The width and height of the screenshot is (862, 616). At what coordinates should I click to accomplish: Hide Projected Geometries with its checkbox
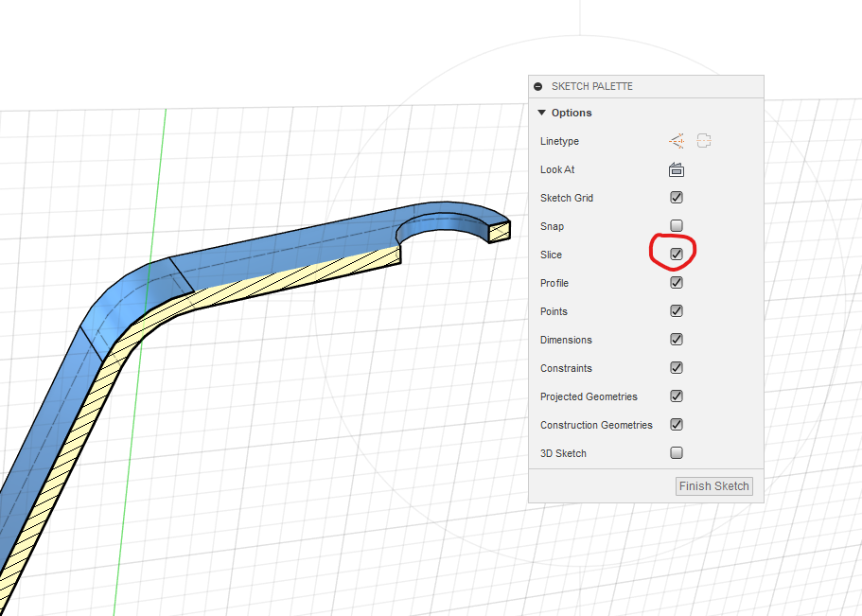coord(677,396)
